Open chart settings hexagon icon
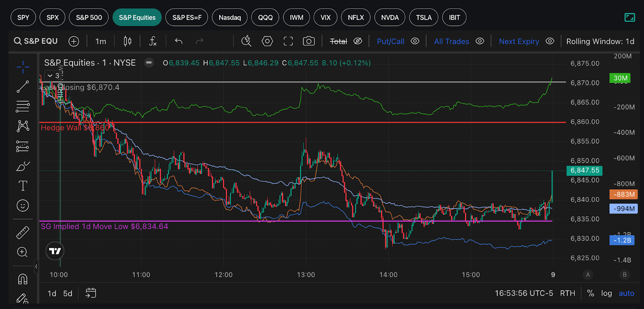 pos(267,41)
